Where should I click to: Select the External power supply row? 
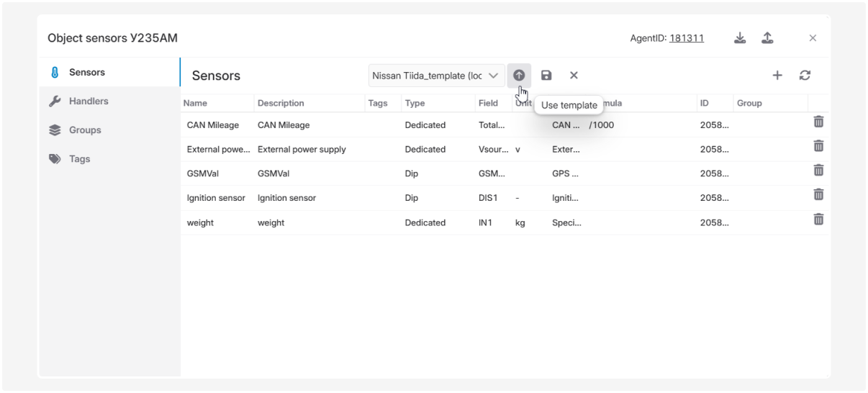pyautogui.click(x=302, y=150)
